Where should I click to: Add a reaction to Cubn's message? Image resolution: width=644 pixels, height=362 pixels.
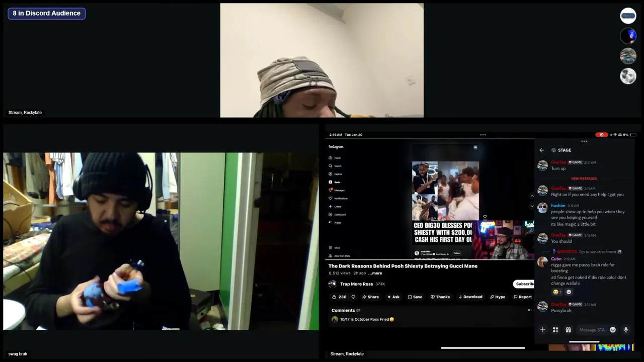pyautogui.click(x=569, y=292)
